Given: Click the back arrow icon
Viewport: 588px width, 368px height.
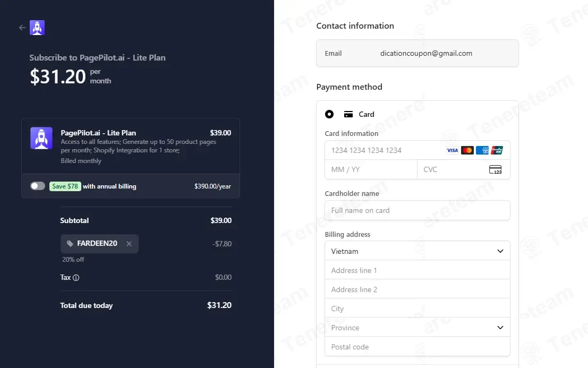Looking at the screenshot, I should tap(22, 28).
